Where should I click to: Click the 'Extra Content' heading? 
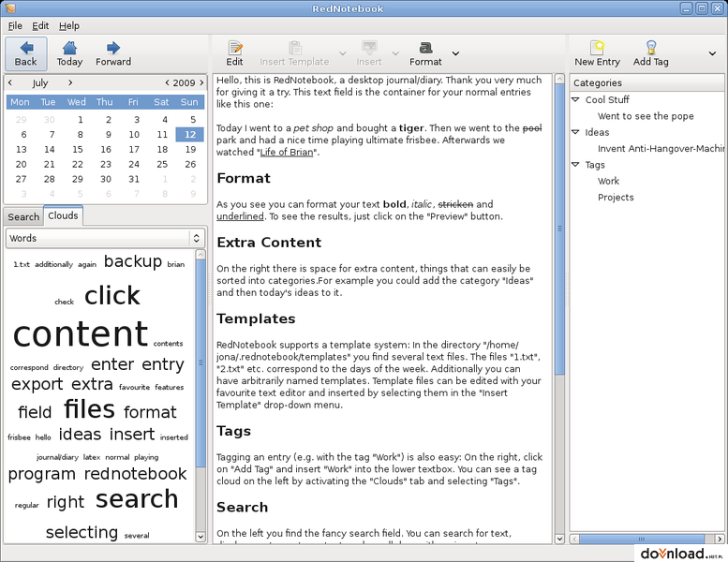(x=269, y=243)
